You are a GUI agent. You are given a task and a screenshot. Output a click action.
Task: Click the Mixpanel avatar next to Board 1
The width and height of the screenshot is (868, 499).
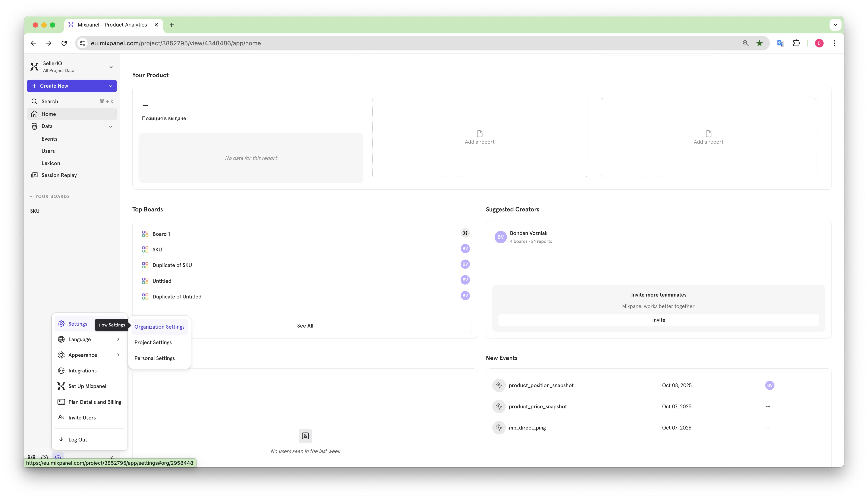click(x=465, y=233)
